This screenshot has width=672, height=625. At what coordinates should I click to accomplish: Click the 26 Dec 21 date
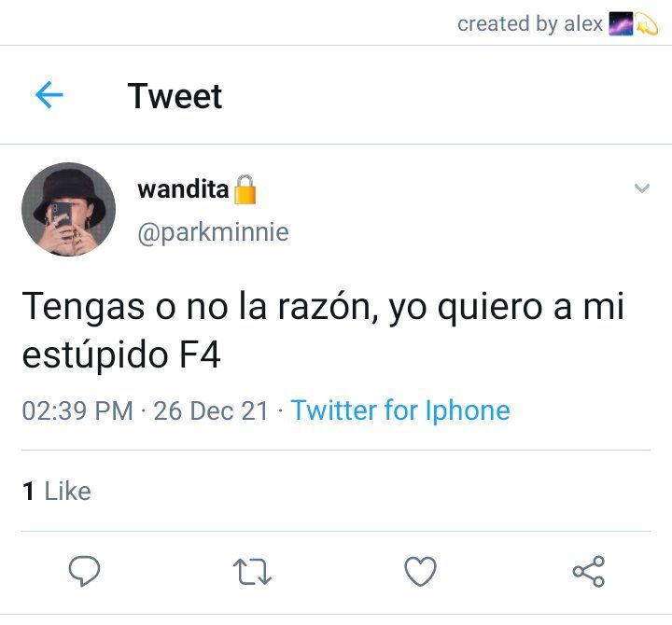(211, 410)
